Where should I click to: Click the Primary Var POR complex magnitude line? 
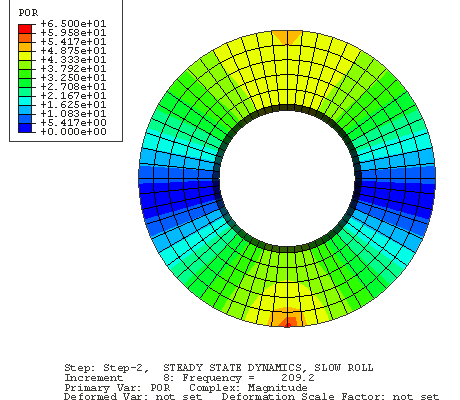[186, 388]
